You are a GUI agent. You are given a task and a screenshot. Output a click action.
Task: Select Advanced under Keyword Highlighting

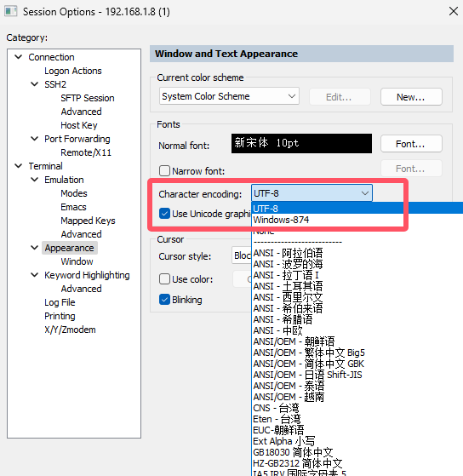[x=81, y=289]
